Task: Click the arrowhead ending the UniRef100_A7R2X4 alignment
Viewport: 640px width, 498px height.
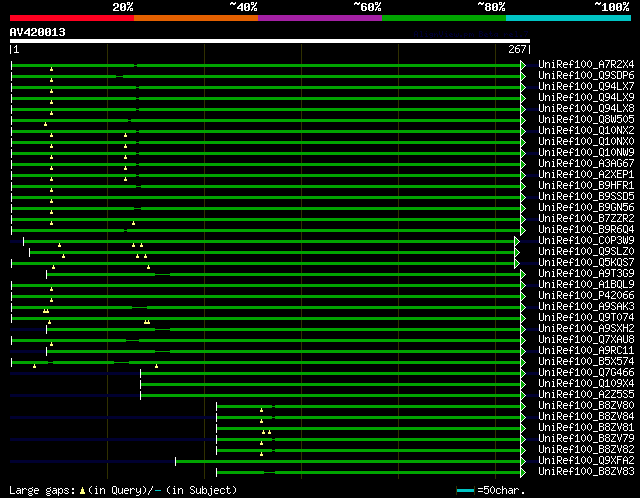Action: point(522,65)
